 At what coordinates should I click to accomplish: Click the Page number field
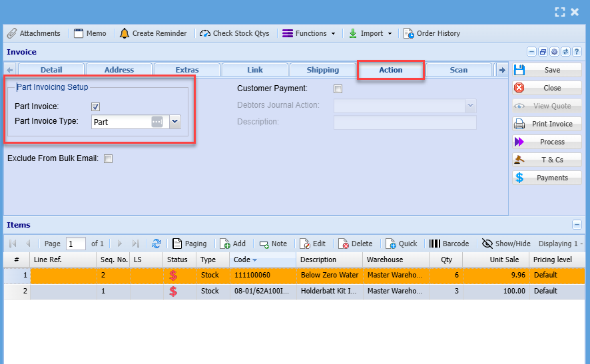(76, 244)
